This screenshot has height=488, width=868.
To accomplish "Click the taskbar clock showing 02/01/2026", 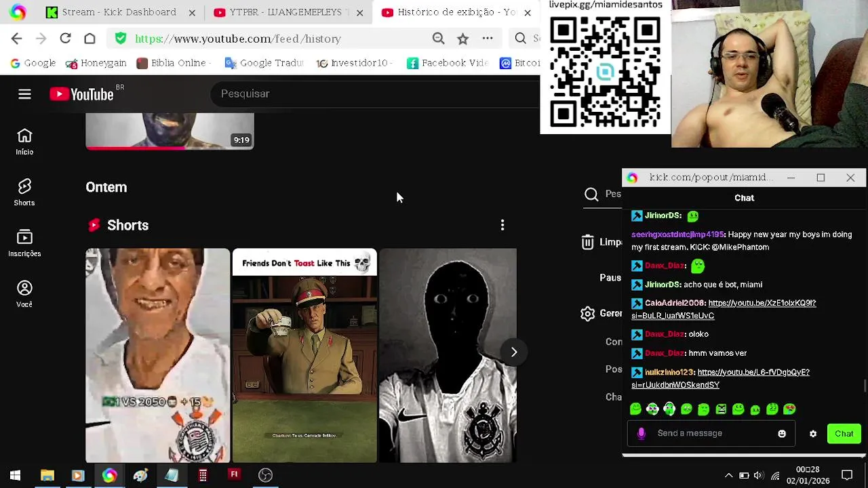I will click(808, 475).
